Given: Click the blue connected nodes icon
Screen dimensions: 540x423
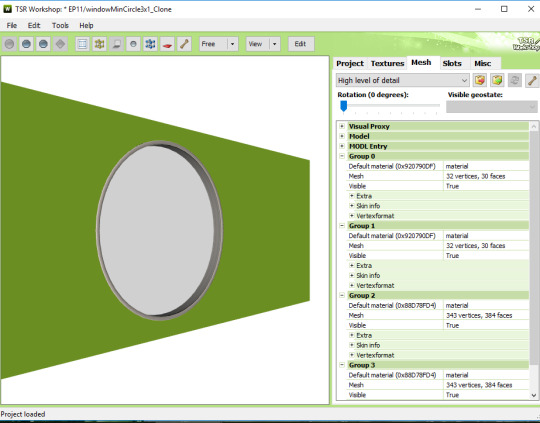Looking at the screenshot, I should (150, 44).
